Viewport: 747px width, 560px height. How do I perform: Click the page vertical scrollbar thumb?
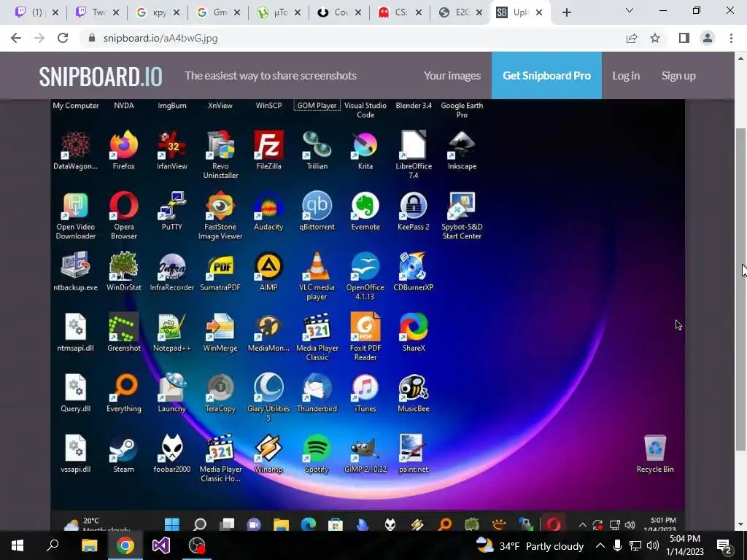coord(740,289)
